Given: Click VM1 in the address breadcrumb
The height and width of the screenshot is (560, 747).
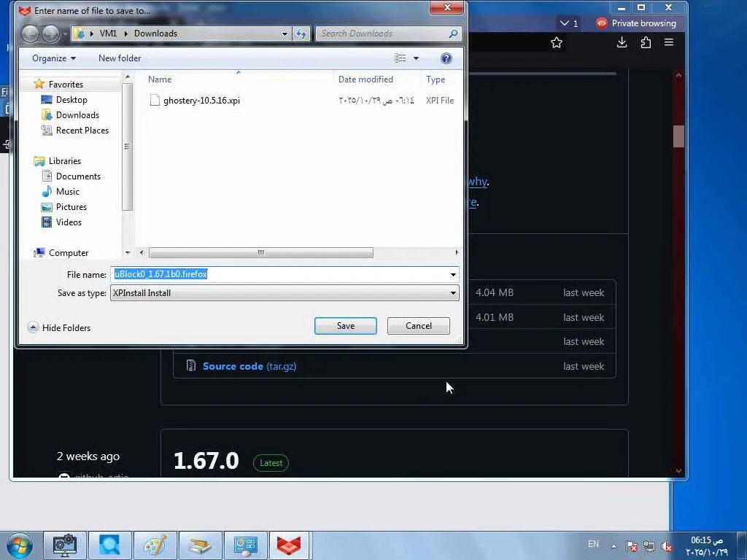Looking at the screenshot, I should point(108,34).
